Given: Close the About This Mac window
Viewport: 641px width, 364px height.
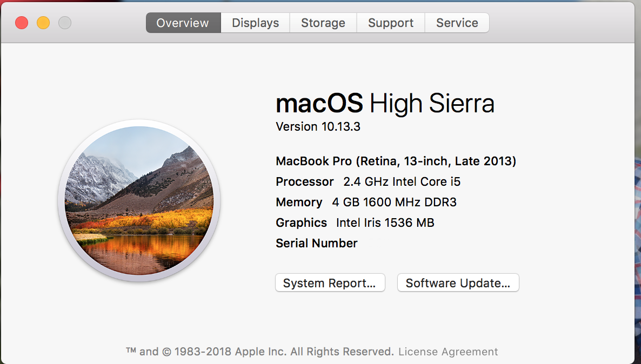Looking at the screenshot, I should 22,23.
